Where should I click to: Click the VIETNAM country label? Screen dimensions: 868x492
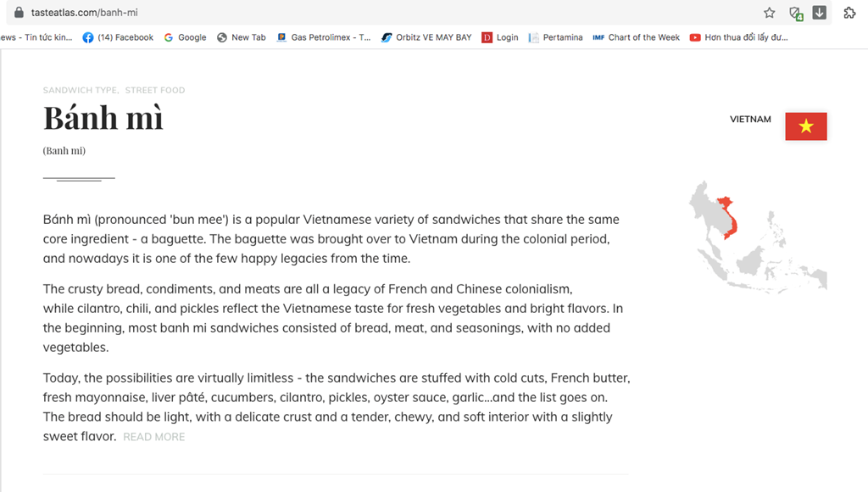click(750, 119)
